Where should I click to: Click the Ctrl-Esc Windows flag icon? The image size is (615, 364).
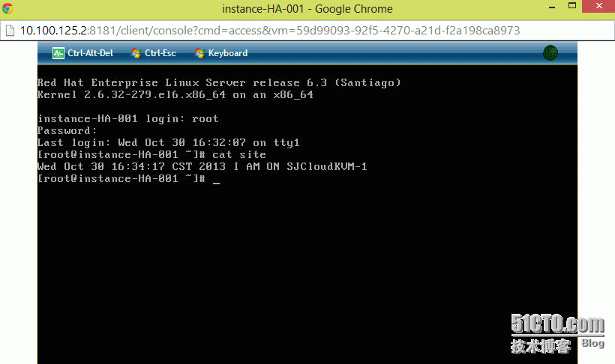136,53
